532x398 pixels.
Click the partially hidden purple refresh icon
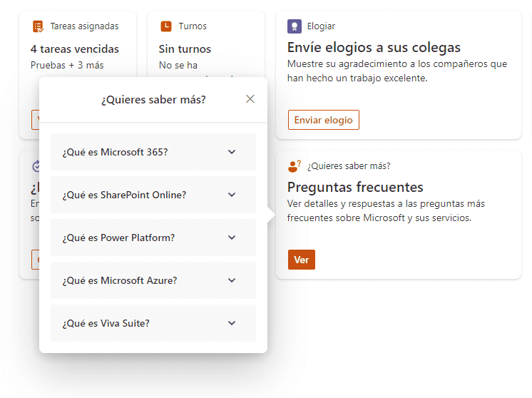tap(36, 166)
